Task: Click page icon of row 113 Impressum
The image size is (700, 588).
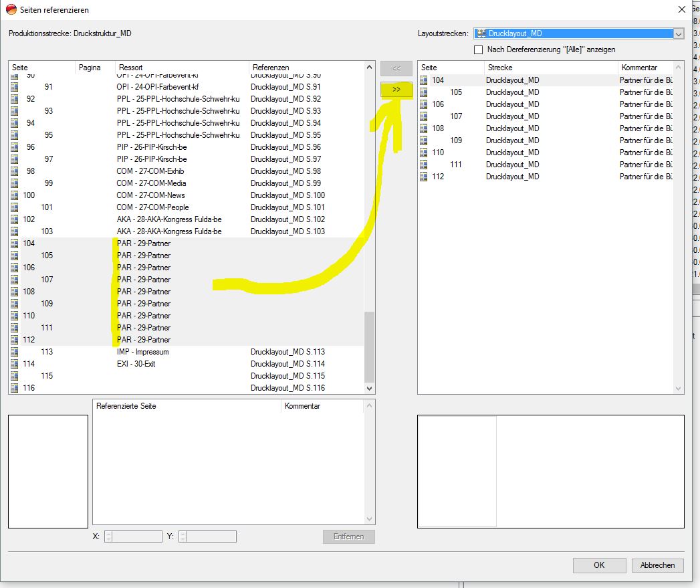Action: (15, 352)
